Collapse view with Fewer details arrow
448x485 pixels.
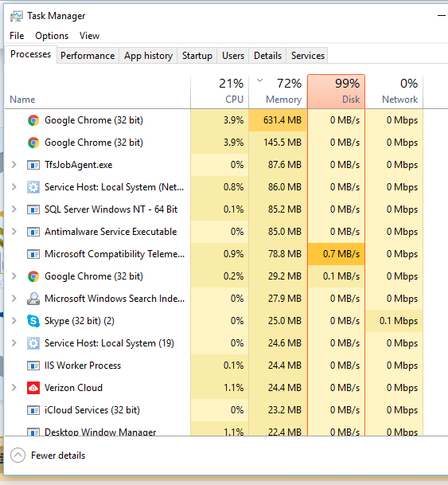pos(18,456)
